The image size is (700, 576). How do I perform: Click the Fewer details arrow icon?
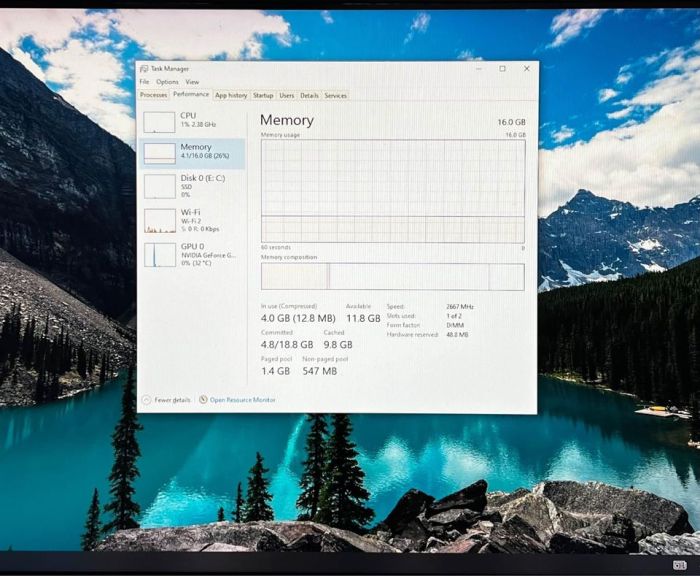[146, 400]
